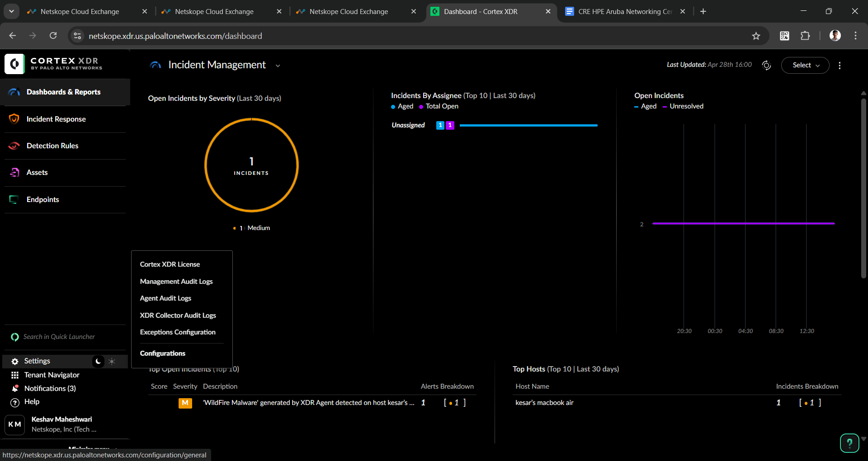Image resolution: width=868 pixels, height=461 pixels.
Task: Click the Unassigned assignee label
Action: (x=408, y=125)
